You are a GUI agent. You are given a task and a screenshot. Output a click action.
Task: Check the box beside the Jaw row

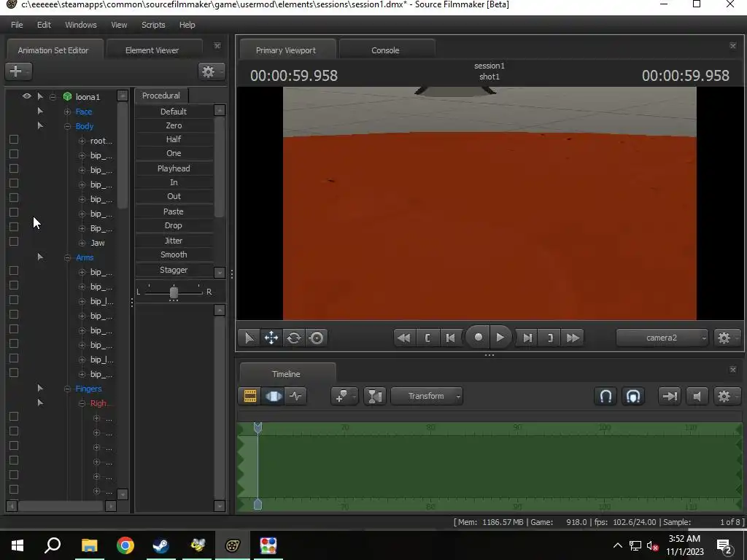click(14, 241)
